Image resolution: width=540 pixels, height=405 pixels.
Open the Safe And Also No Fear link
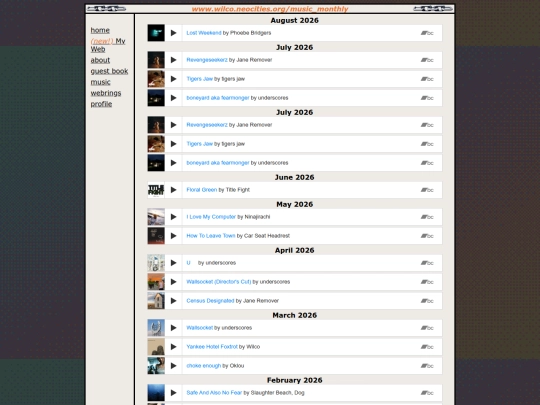214,393
